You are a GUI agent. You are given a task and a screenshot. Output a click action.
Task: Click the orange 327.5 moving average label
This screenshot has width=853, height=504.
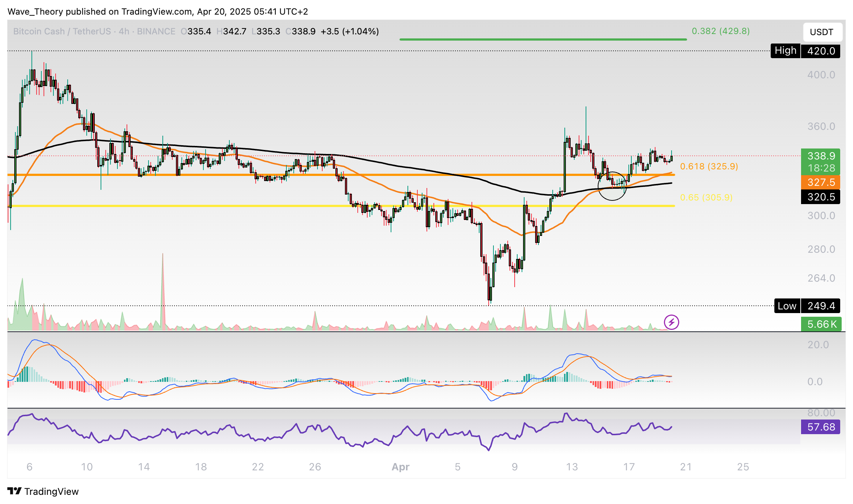click(x=820, y=182)
